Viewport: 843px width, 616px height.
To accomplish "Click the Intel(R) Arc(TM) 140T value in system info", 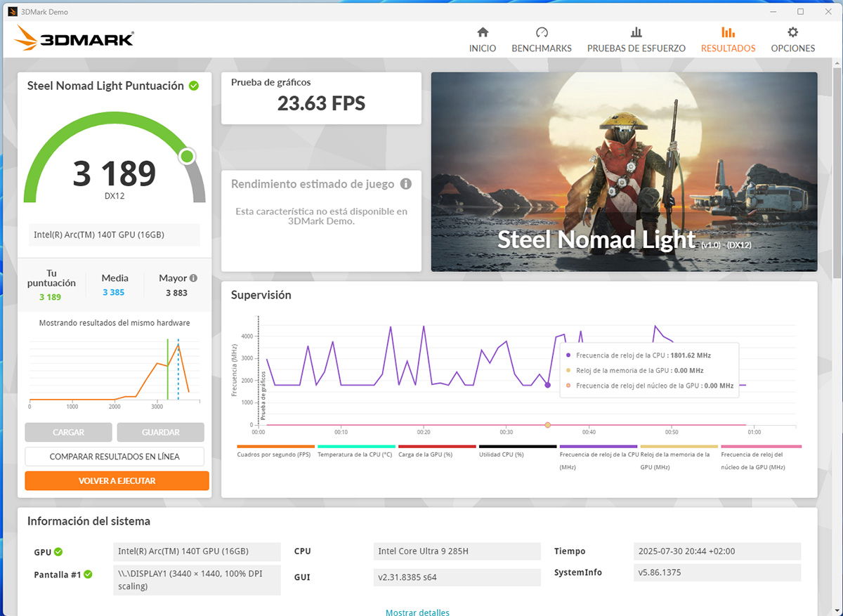I will click(197, 551).
